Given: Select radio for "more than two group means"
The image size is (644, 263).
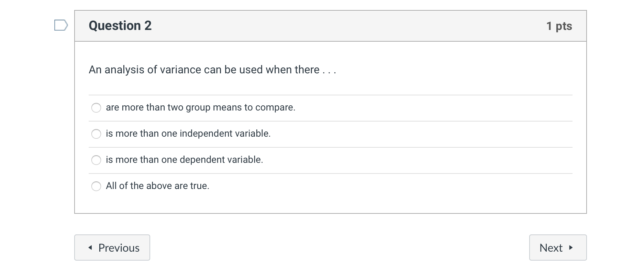Looking at the screenshot, I should 96,108.
